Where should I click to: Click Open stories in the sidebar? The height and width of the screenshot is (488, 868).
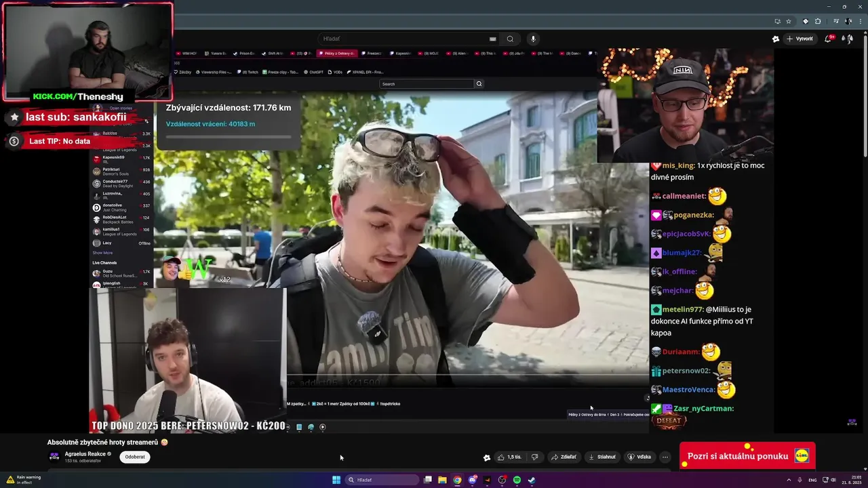[121, 108]
